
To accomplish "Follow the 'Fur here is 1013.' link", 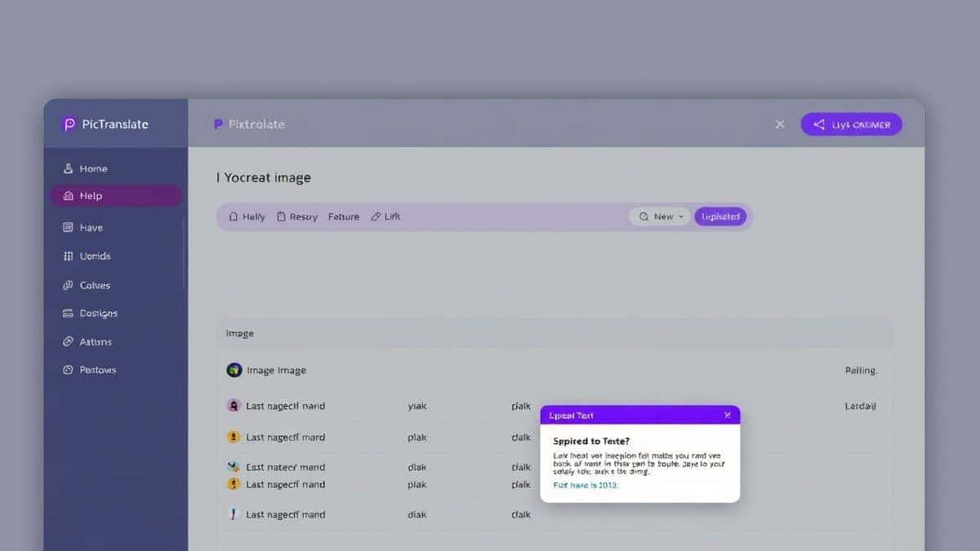I will (586, 485).
